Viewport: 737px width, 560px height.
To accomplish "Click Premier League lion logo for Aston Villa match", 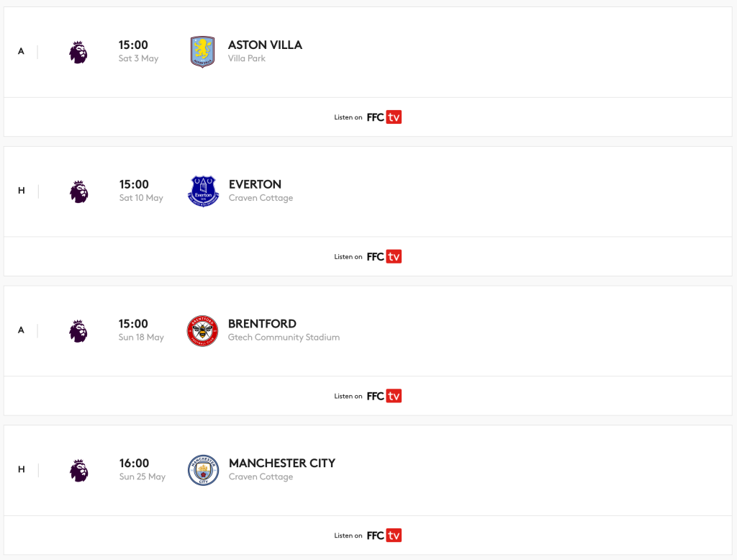I will [x=78, y=53].
